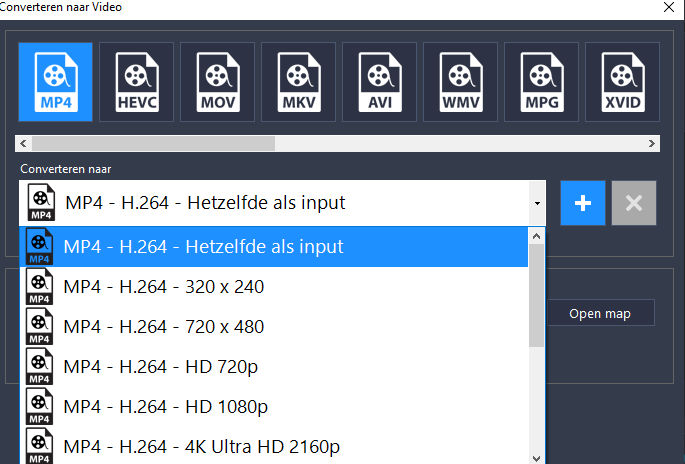Pick MP4 - H.264 - 4K Ultra HD 2160p
Viewport: 685px width, 464px height.
coord(274,447)
